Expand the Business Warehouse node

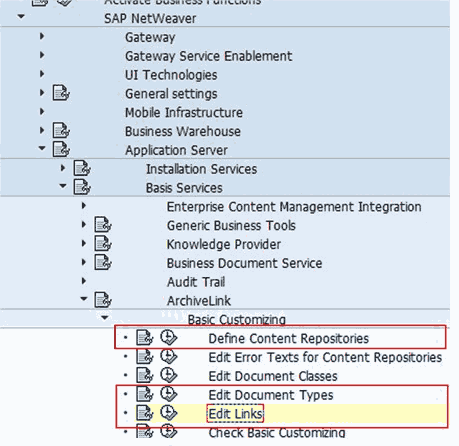click(x=42, y=130)
